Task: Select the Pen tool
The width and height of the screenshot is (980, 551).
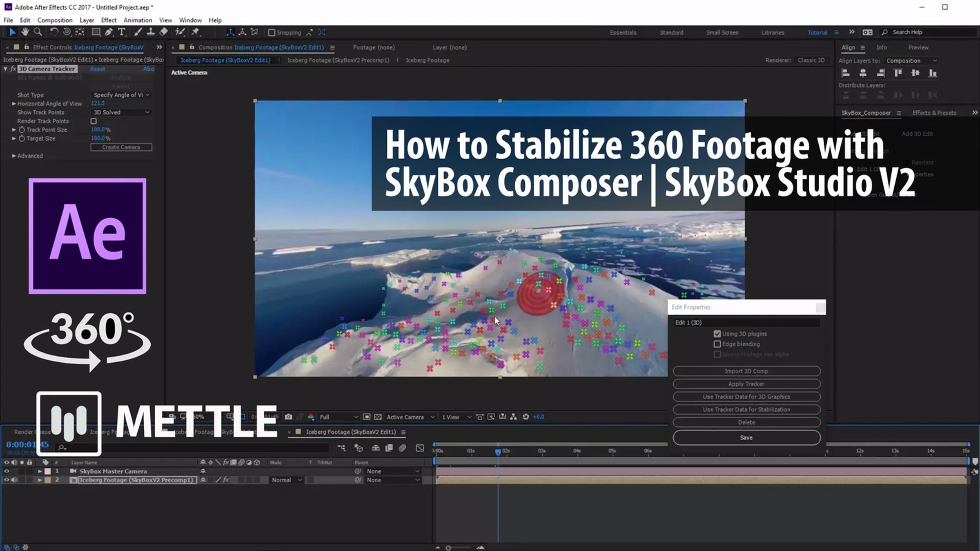Action: click(109, 32)
